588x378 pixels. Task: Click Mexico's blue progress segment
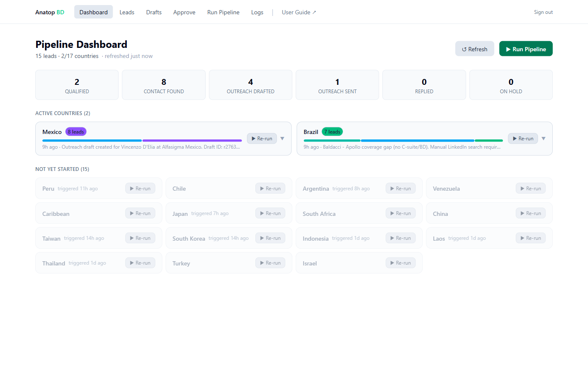point(92,140)
